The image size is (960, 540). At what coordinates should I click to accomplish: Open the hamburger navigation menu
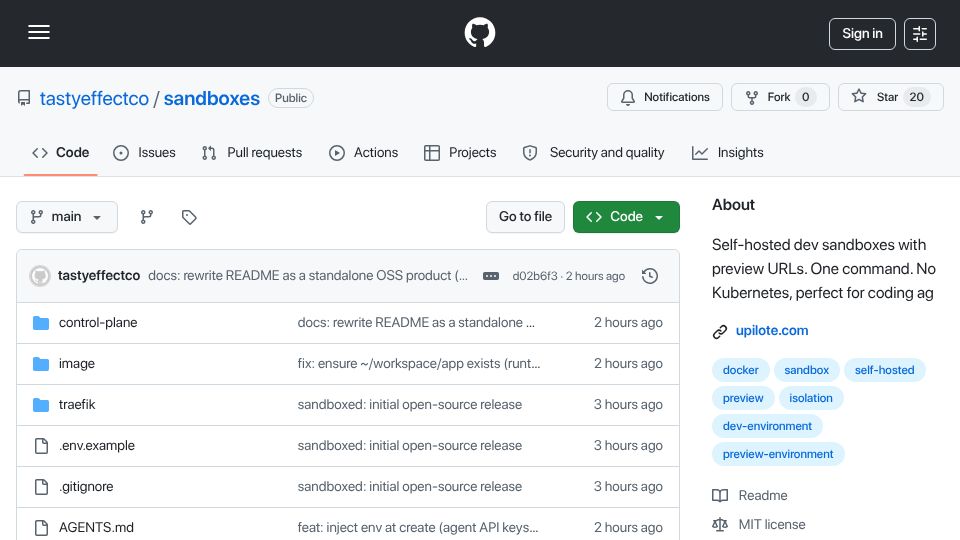pyautogui.click(x=39, y=32)
